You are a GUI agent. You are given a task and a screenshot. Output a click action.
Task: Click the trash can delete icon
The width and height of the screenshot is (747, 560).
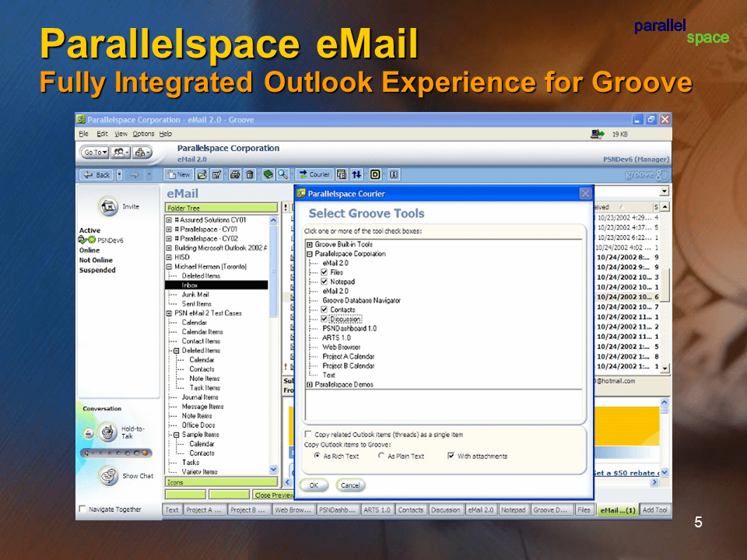click(x=250, y=174)
